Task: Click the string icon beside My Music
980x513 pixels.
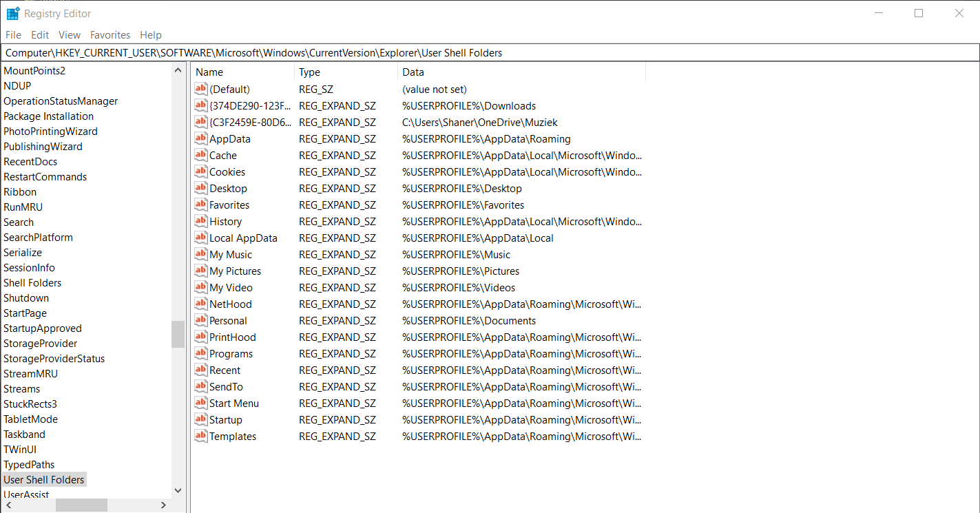Action: 200,254
